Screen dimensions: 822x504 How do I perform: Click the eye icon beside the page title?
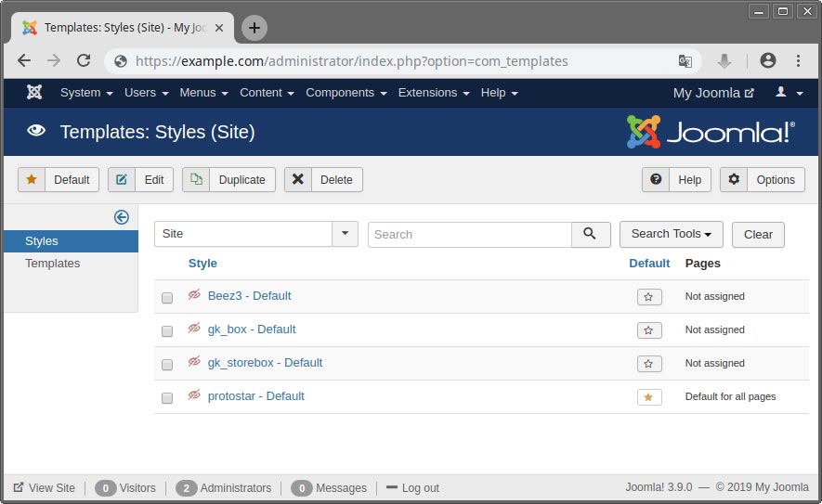36,131
